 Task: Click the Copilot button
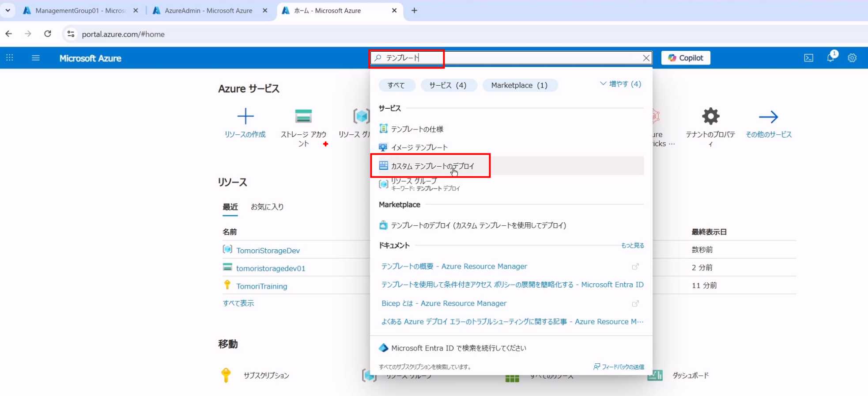tap(685, 58)
